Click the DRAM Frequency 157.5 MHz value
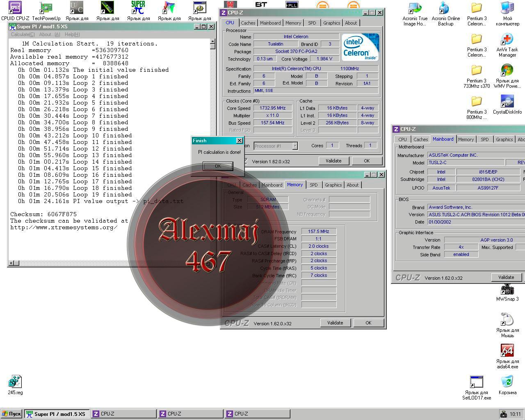The image size is (525, 420). click(x=319, y=231)
